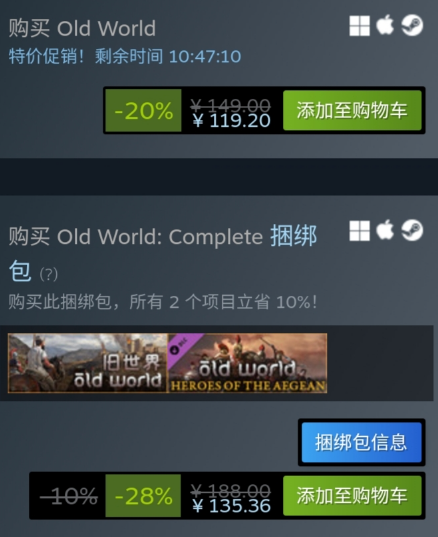This screenshot has height=537, width=438.
Task: Click Steam icon beside Old World purchase
Action: (x=412, y=25)
